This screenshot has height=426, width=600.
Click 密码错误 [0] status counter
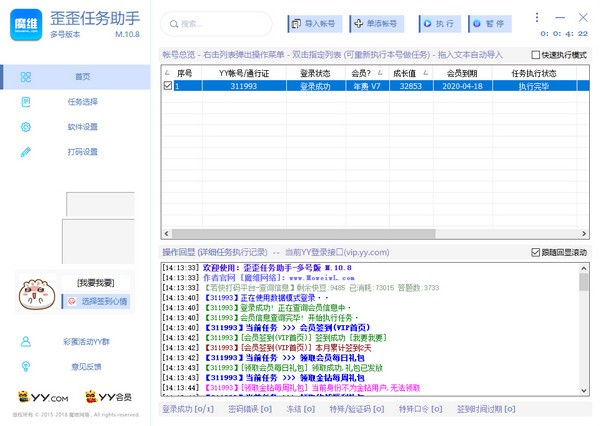[x=250, y=409]
